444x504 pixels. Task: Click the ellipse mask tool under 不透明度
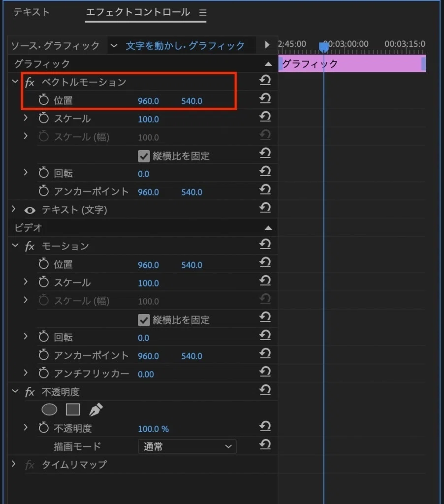coord(49,409)
